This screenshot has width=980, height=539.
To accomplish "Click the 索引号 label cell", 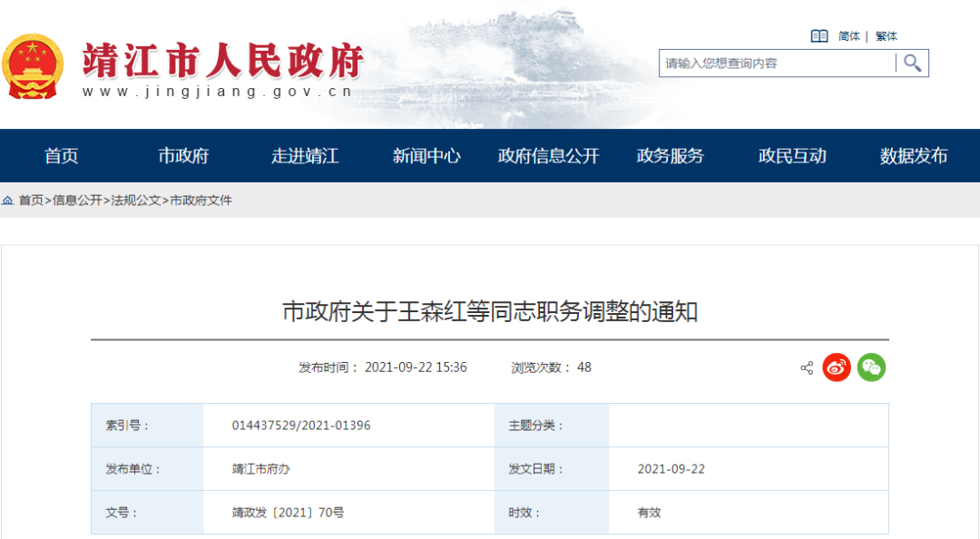I will point(148,426).
